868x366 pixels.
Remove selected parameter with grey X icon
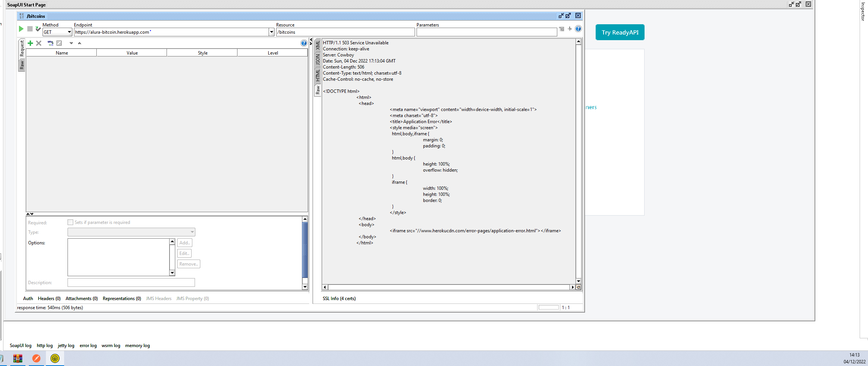39,43
